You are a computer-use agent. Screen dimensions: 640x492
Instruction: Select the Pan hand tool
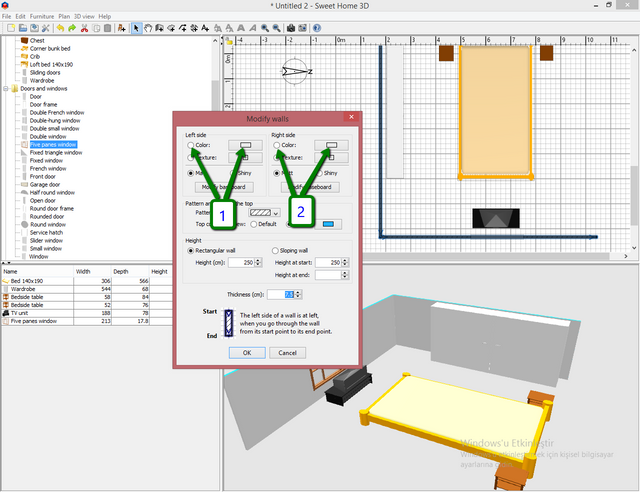tap(148, 29)
